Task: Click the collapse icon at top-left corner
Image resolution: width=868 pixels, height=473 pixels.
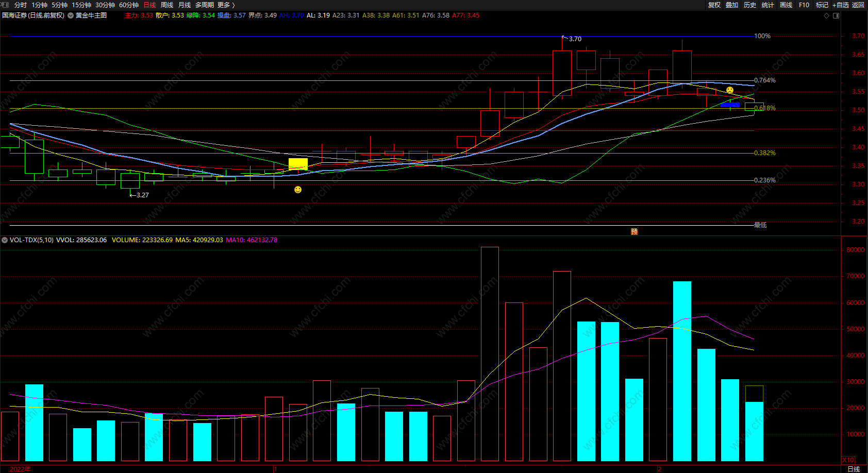Action: click(x=5, y=4)
